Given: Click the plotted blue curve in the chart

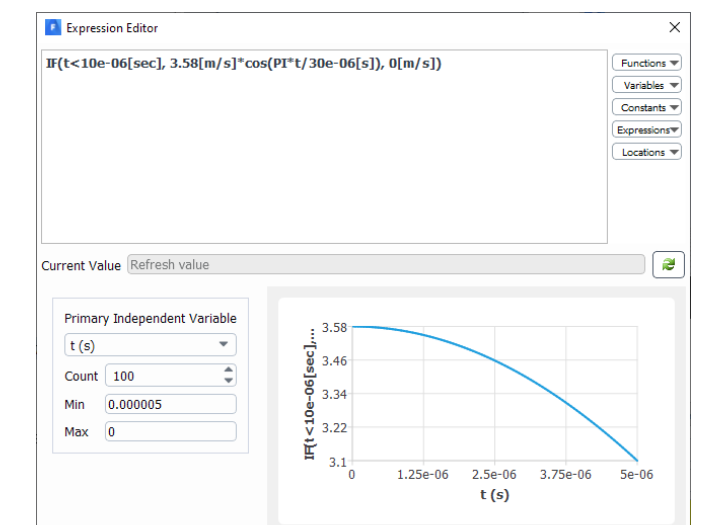Looking at the screenshot, I should [495, 361].
